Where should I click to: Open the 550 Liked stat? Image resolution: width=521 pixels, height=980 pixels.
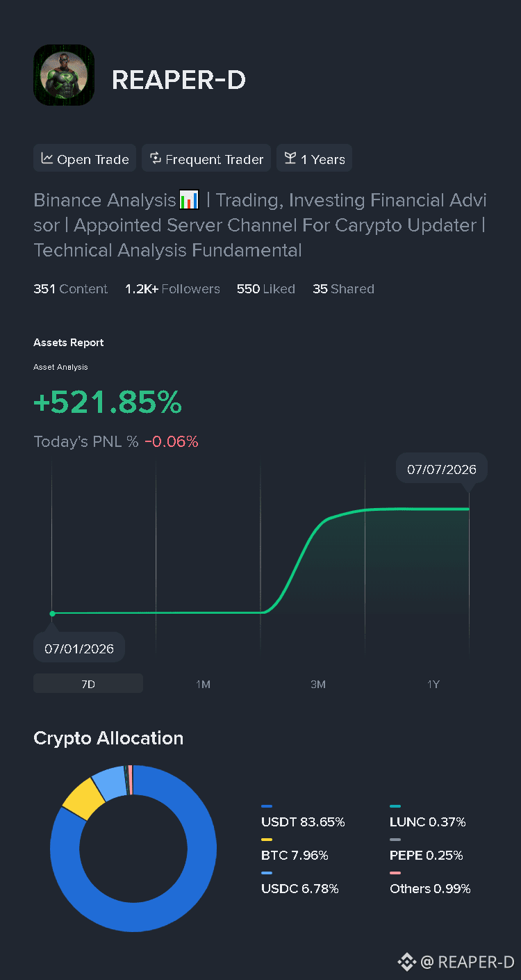tap(266, 289)
